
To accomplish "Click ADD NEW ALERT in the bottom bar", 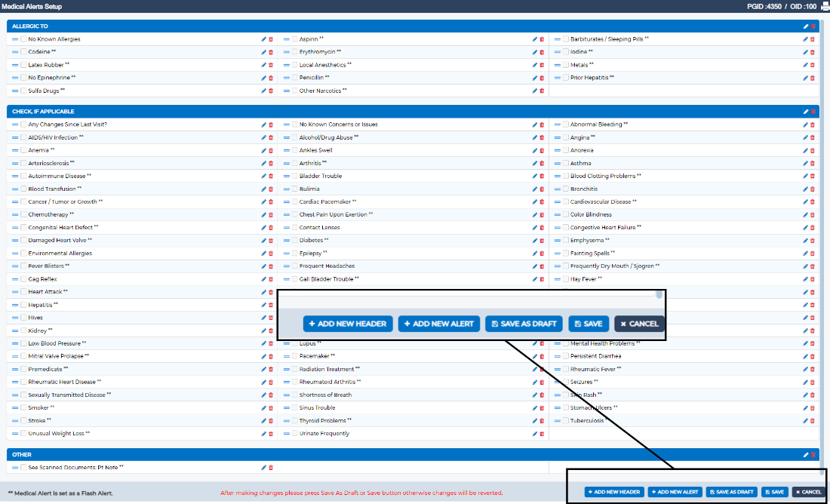I will (x=675, y=491).
